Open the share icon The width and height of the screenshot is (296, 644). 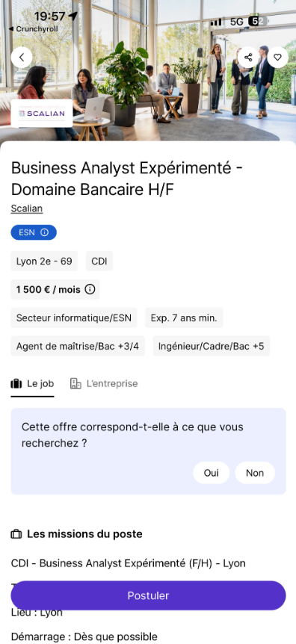point(248,58)
